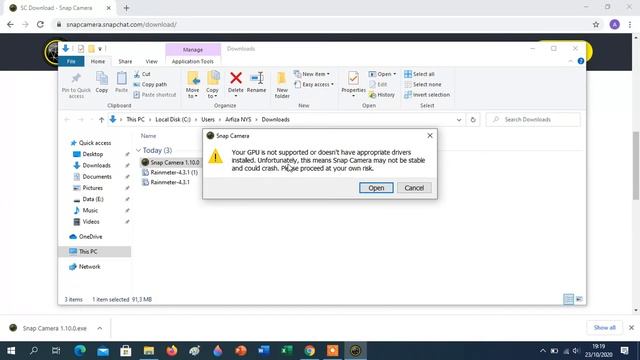Click the Manage contextual tab
This screenshot has height=360, width=640.
click(193, 49)
